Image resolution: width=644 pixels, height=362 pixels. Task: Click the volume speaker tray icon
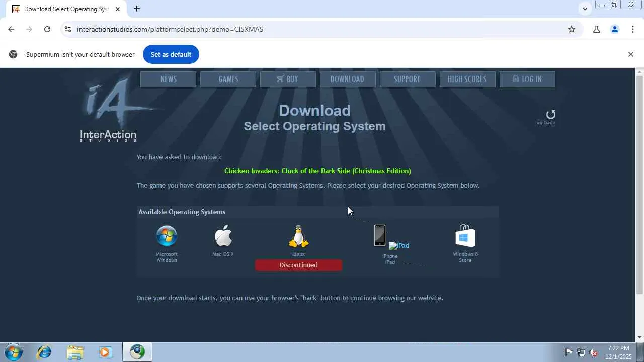(594, 352)
